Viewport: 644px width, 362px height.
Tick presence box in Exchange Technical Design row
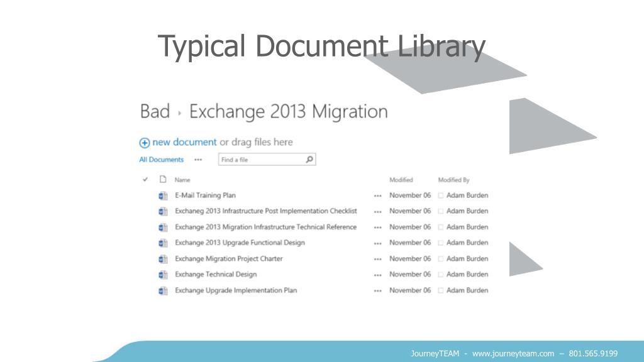tap(441, 275)
